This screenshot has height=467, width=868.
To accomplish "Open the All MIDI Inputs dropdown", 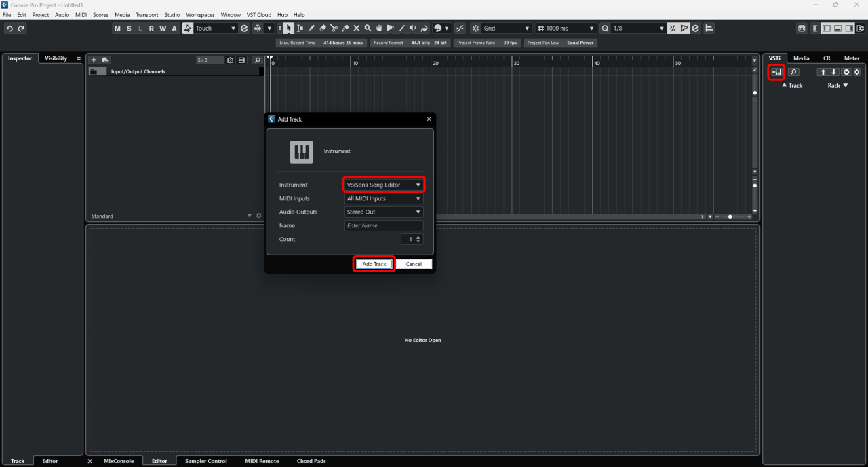I will (x=384, y=198).
